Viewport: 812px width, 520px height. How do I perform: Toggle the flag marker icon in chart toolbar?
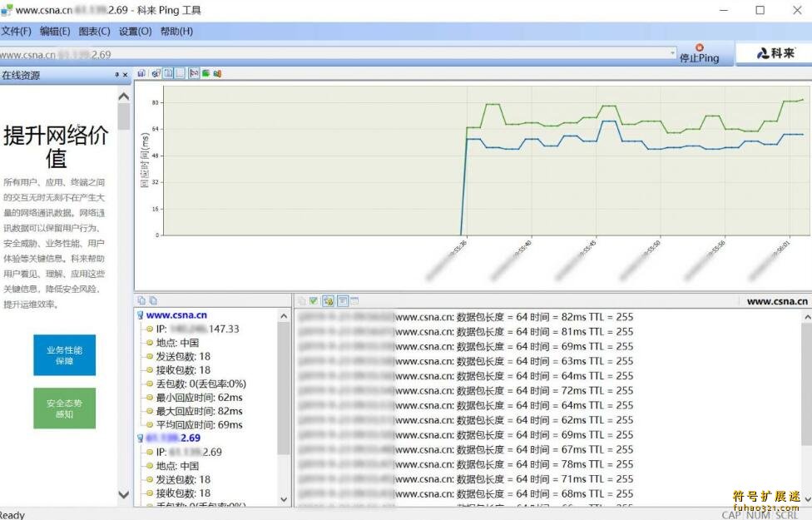pyautogui.click(x=194, y=73)
